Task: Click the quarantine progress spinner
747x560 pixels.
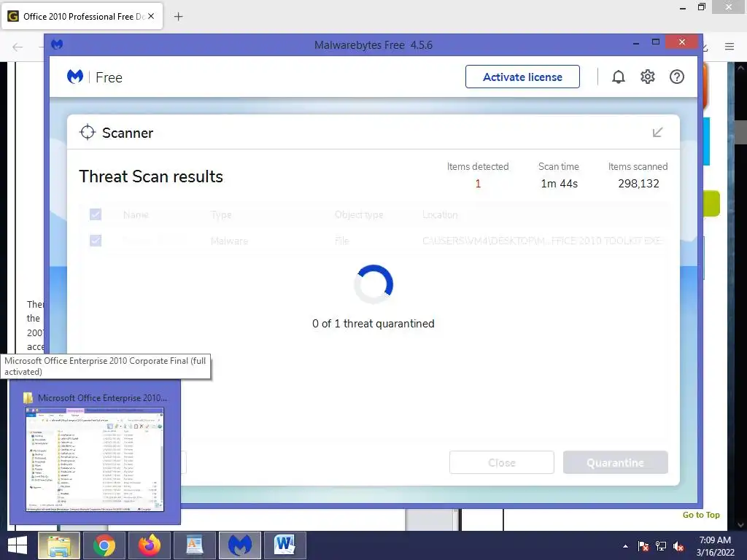Action: (x=373, y=284)
